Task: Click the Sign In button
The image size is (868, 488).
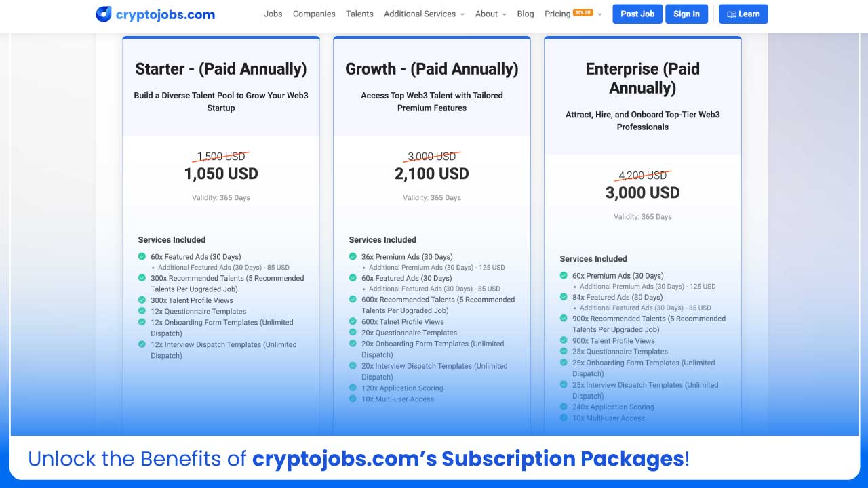Action: pos(686,14)
